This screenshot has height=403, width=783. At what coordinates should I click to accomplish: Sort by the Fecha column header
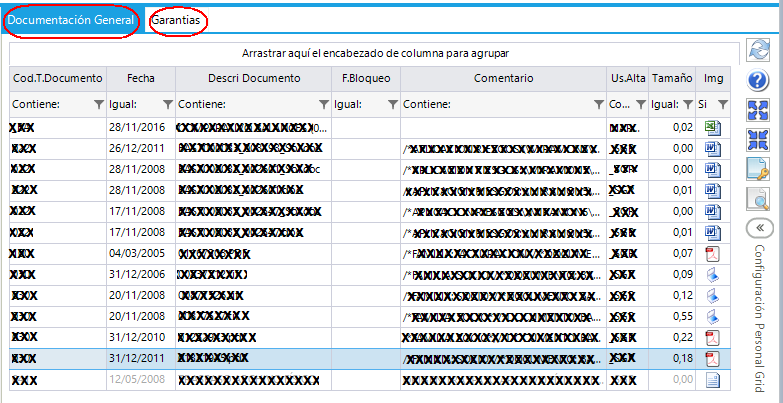(141, 78)
